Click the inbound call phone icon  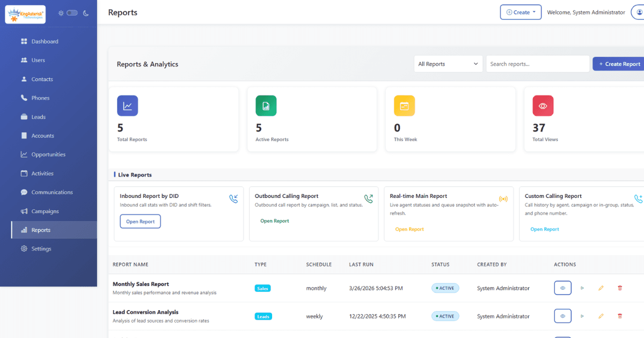tap(233, 199)
